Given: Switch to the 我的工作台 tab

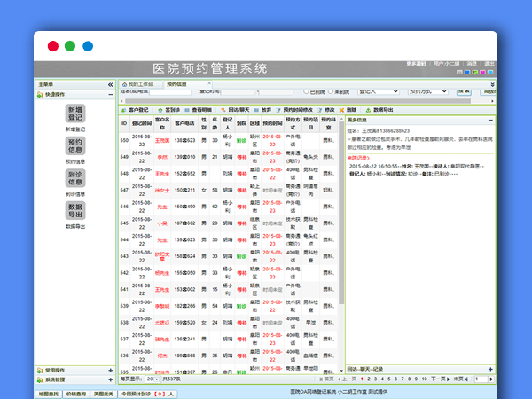Looking at the screenshot, I should click(x=137, y=83).
